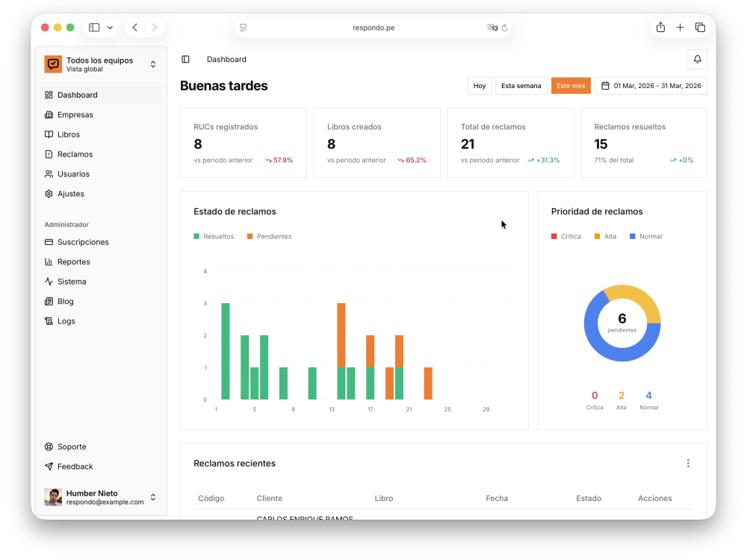Click the Dashboard breadcrumb text
The width and height of the screenshot is (747, 560).
click(x=226, y=59)
